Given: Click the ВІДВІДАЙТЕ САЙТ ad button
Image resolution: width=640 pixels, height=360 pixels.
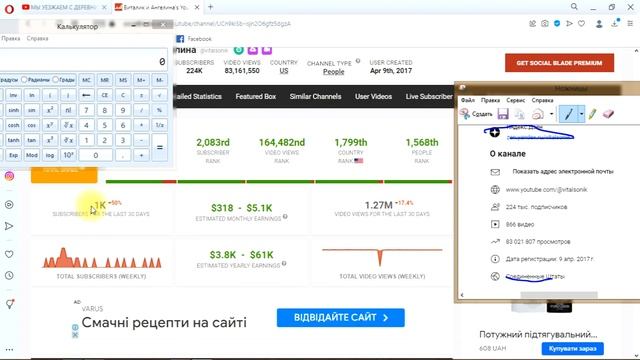Looking at the screenshot, I should [x=340, y=318].
